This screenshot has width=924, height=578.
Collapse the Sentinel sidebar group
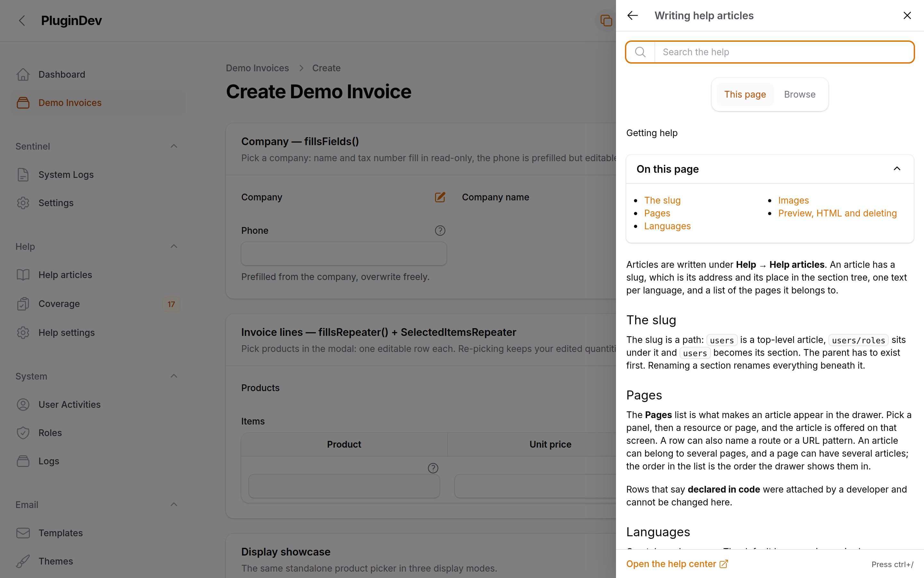(174, 146)
